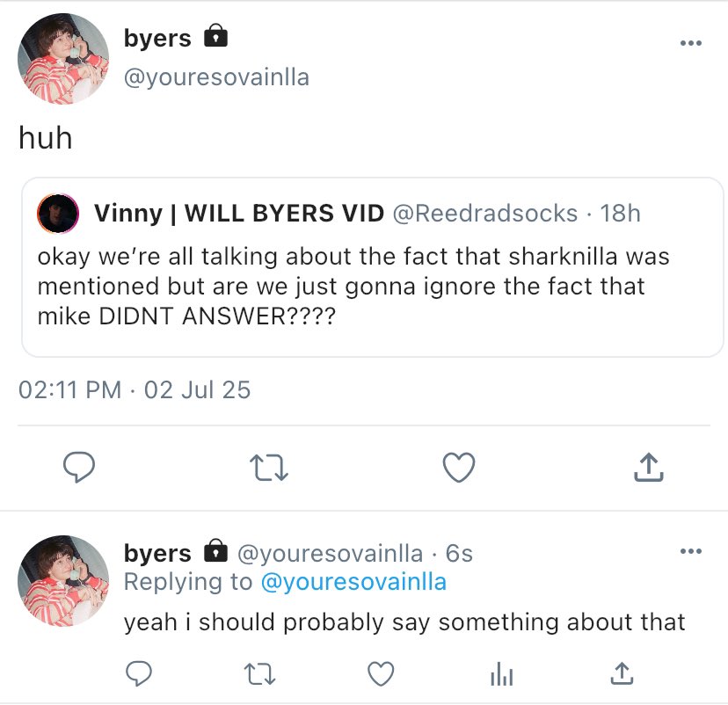Like the "say something" reply tweet
Image resolution: width=728 pixels, height=705 pixels.
pos(379,674)
